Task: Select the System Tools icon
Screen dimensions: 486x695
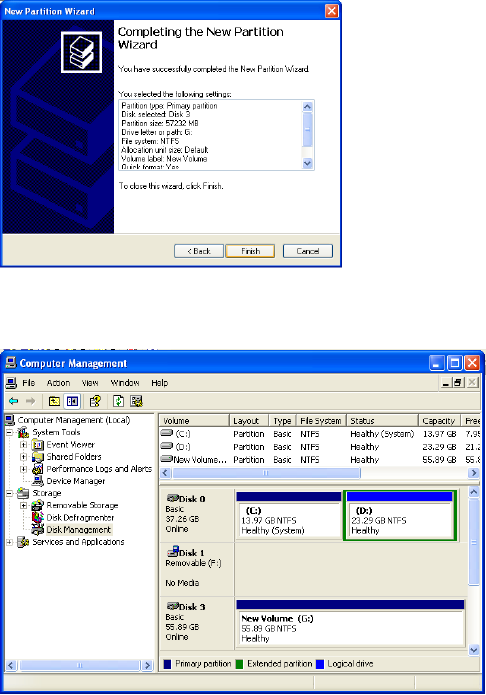Action: tap(23, 432)
